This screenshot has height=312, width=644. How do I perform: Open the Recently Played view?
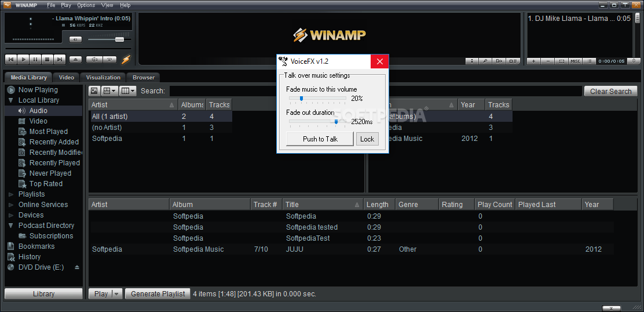click(x=54, y=163)
